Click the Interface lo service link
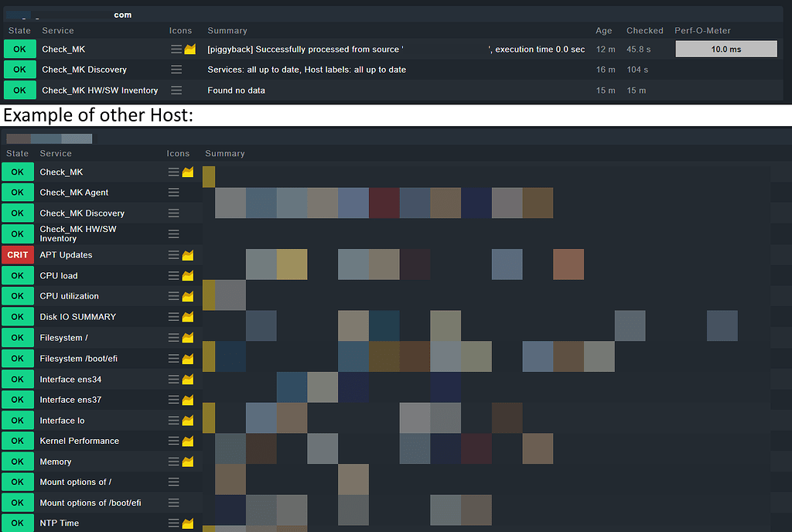The image size is (792, 532). 62,420
